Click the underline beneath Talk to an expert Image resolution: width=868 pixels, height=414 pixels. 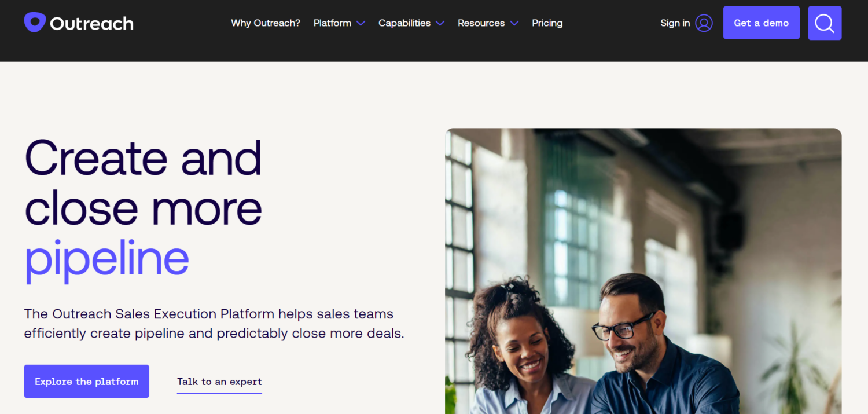pos(219,393)
